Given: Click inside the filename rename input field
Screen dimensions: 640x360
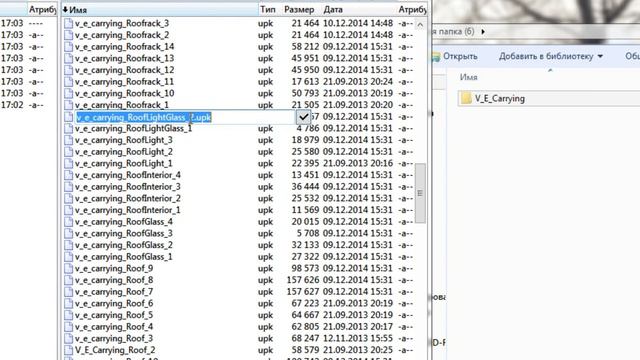Looking at the screenshot, I should [185, 117].
